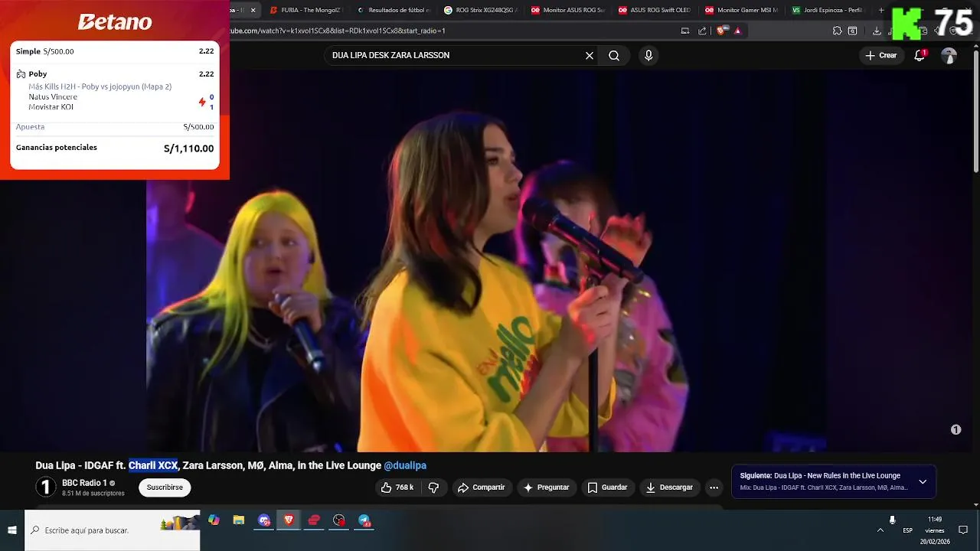Switch to the Monitor ASUS ROG Swift tab

(568, 10)
